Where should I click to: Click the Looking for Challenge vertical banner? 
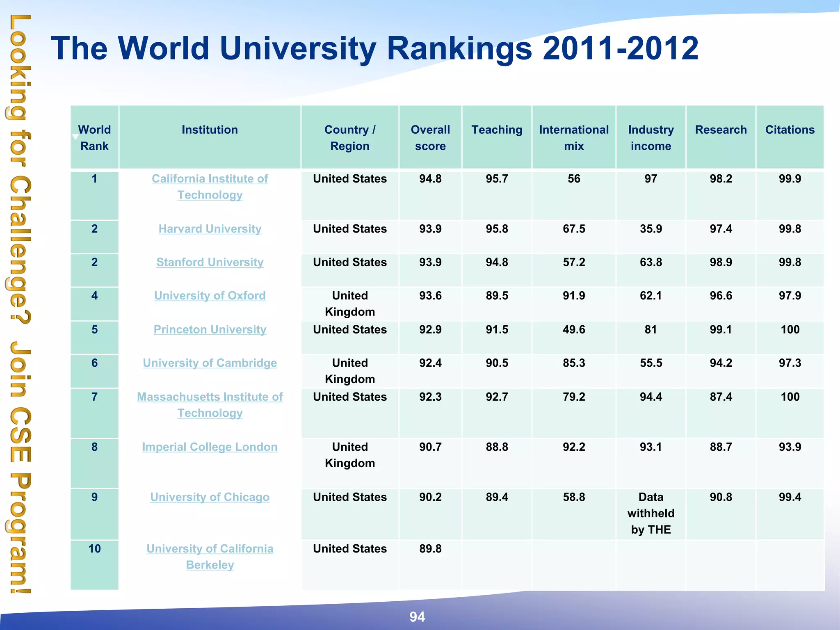coord(19,304)
